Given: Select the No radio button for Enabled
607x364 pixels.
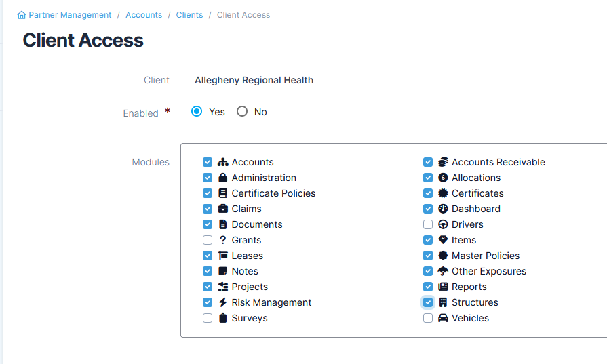Looking at the screenshot, I should pyautogui.click(x=242, y=111).
